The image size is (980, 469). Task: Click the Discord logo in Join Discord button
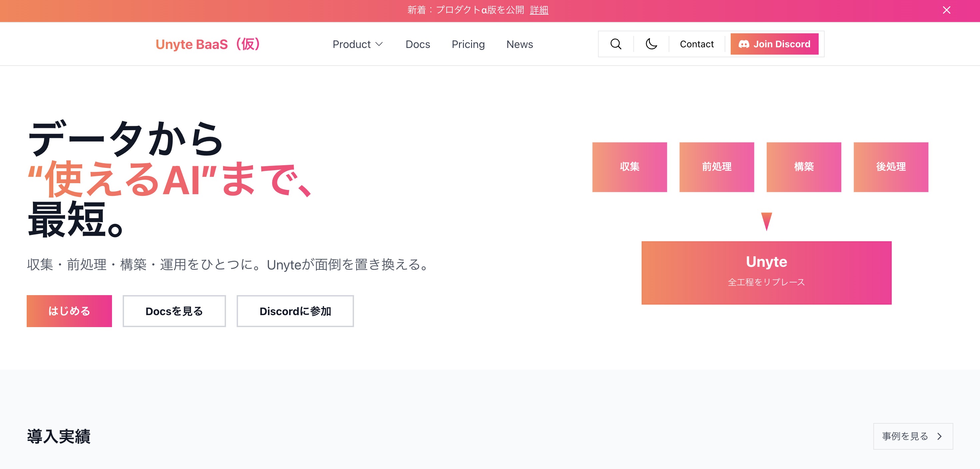point(743,44)
